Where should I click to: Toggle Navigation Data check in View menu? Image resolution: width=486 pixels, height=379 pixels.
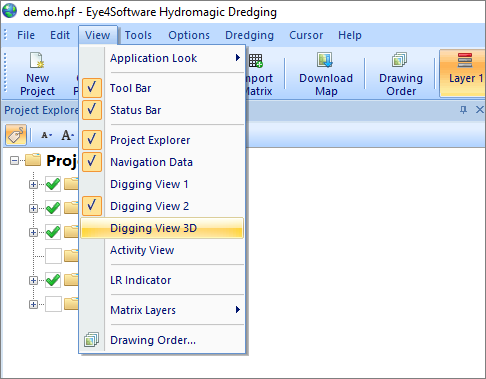92,162
